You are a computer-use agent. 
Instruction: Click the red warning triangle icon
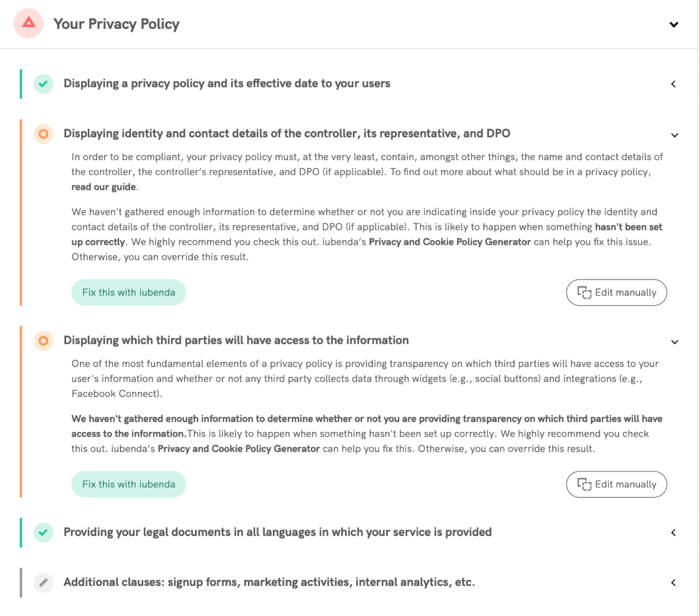click(28, 23)
